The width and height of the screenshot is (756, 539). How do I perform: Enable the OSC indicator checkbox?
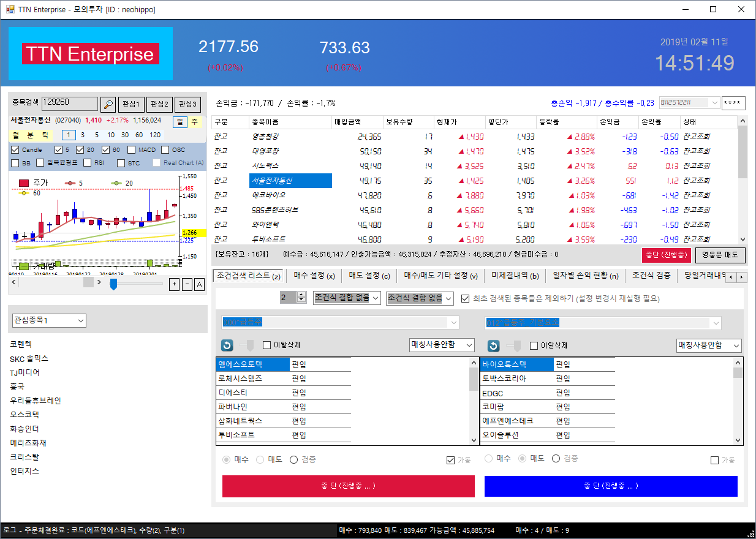166,150
